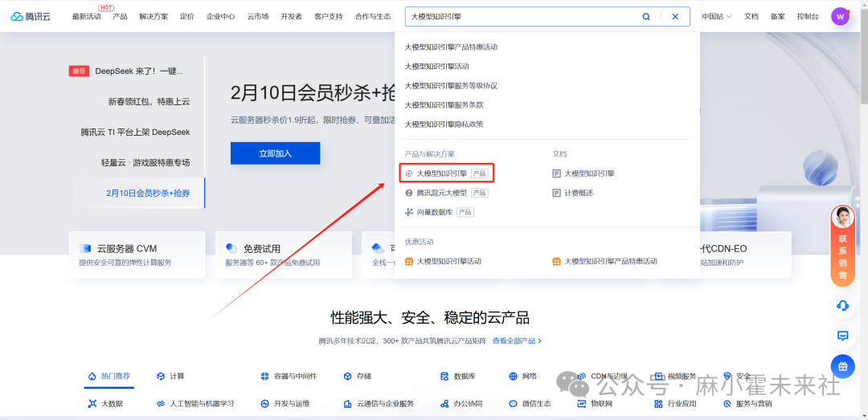Choose suggestion 大模型知识引擎服务等级协议
Viewport: 868px width, 420px height.
coord(451,86)
